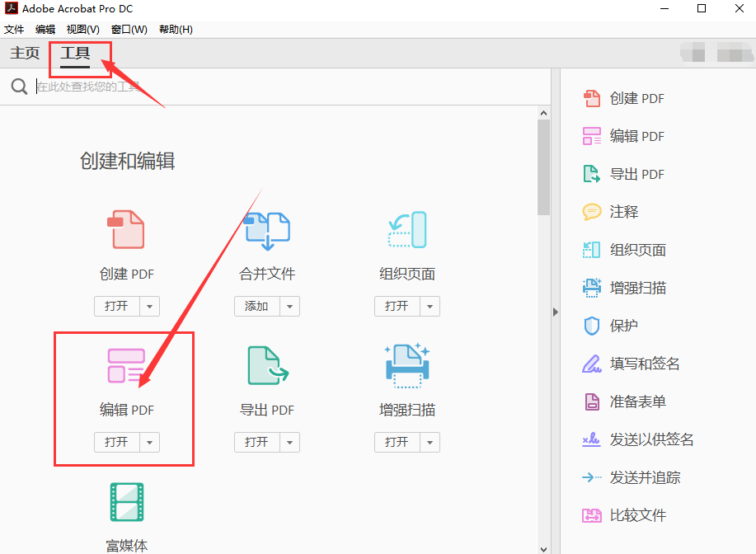
Task: Click the Export PDF (导出 PDF) large icon
Action: click(268, 365)
